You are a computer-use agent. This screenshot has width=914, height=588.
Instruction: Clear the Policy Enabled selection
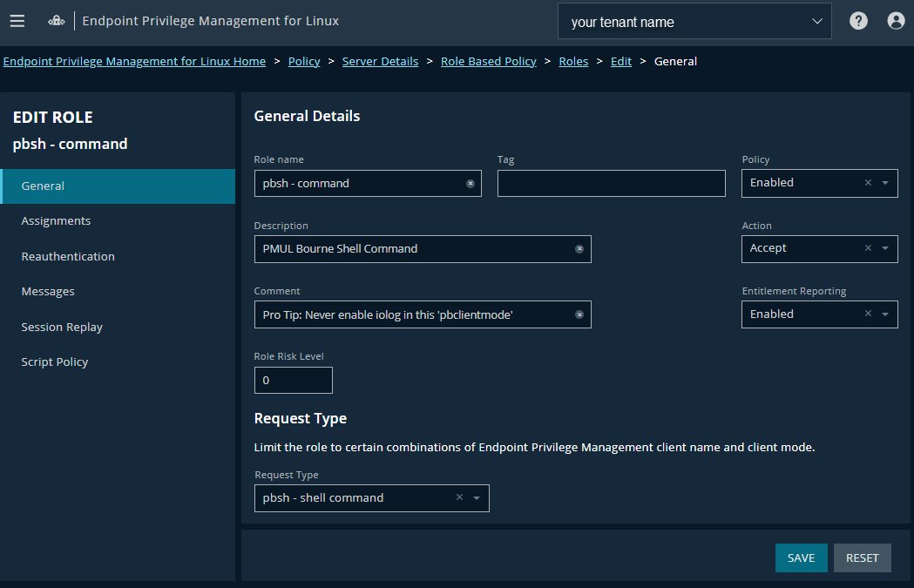pos(868,182)
